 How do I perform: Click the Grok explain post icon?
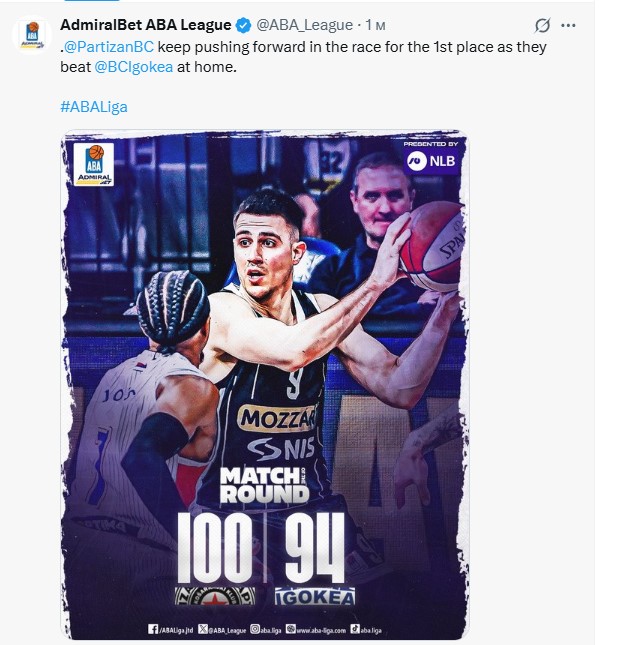542,26
